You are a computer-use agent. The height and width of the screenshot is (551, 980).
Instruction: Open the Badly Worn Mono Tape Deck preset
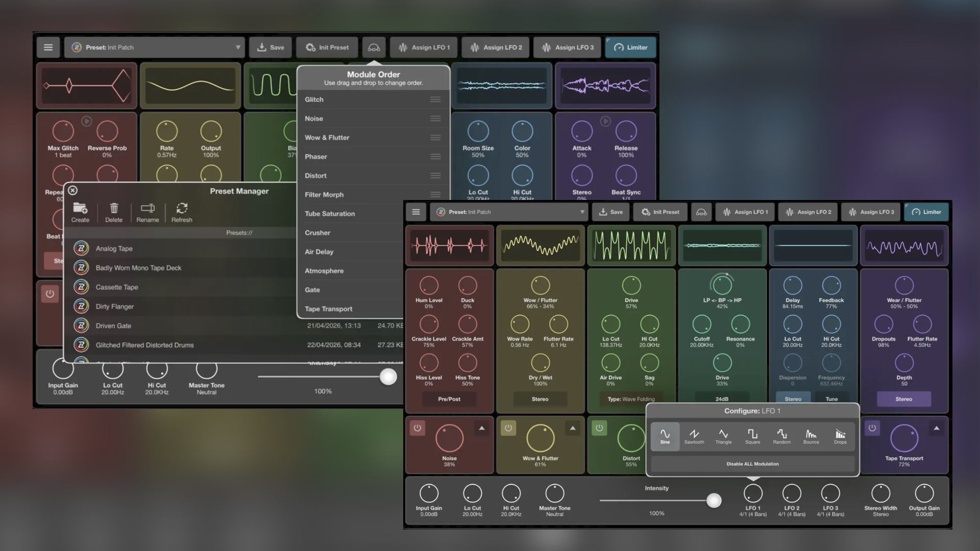(x=138, y=268)
